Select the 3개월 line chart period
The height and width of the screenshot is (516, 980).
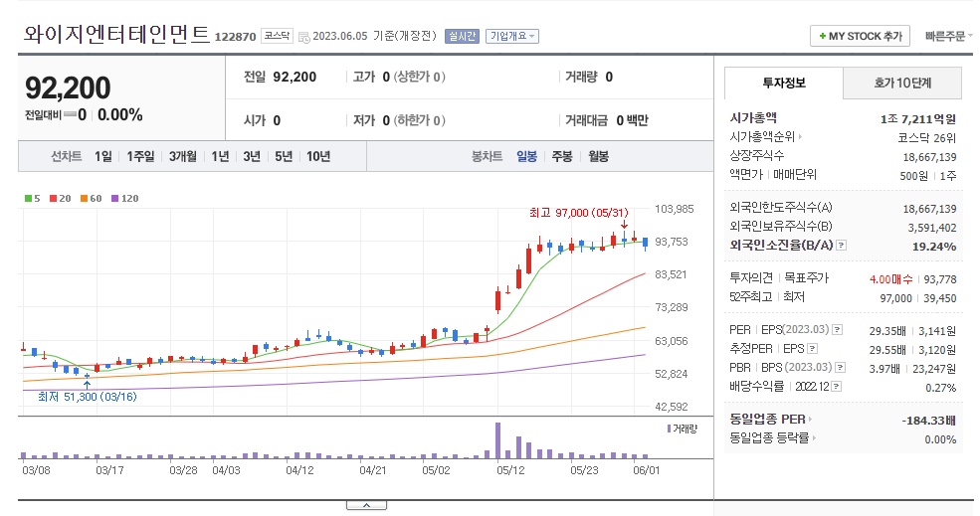pos(182,156)
